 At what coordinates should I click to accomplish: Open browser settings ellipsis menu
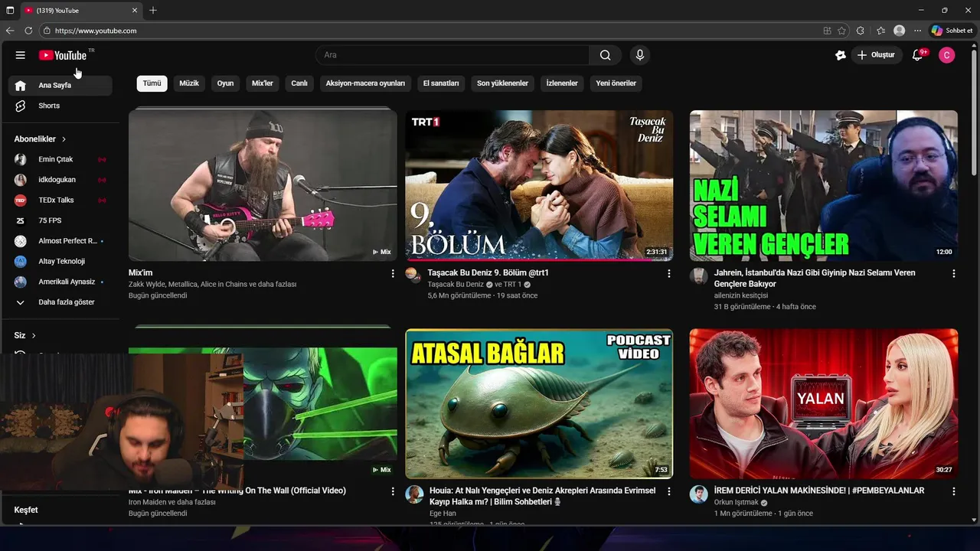(x=917, y=31)
